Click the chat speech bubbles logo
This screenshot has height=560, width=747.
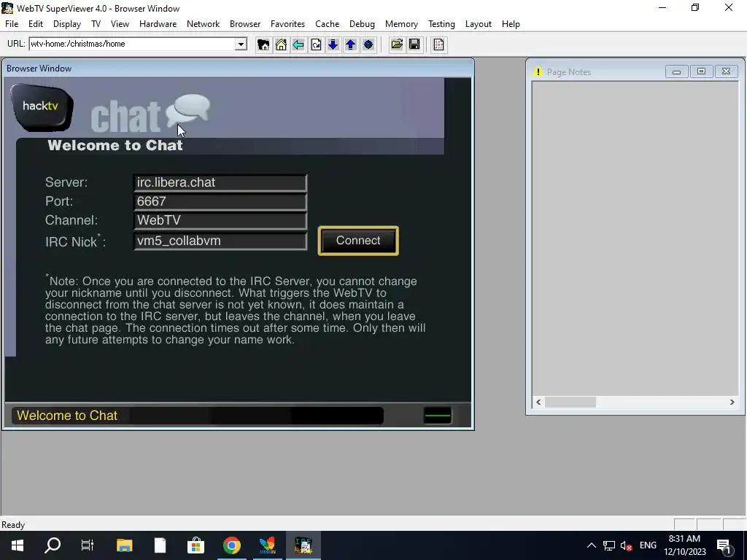[187, 111]
